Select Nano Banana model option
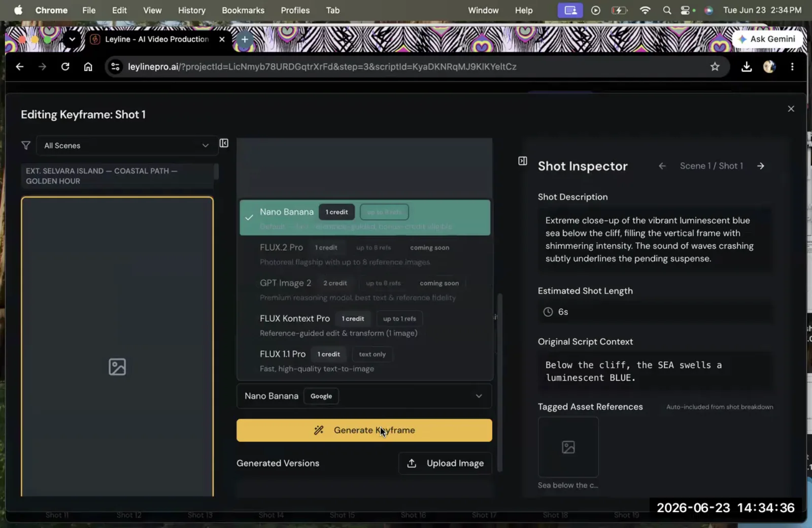Screen dimensions: 812x528 click(x=365, y=217)
